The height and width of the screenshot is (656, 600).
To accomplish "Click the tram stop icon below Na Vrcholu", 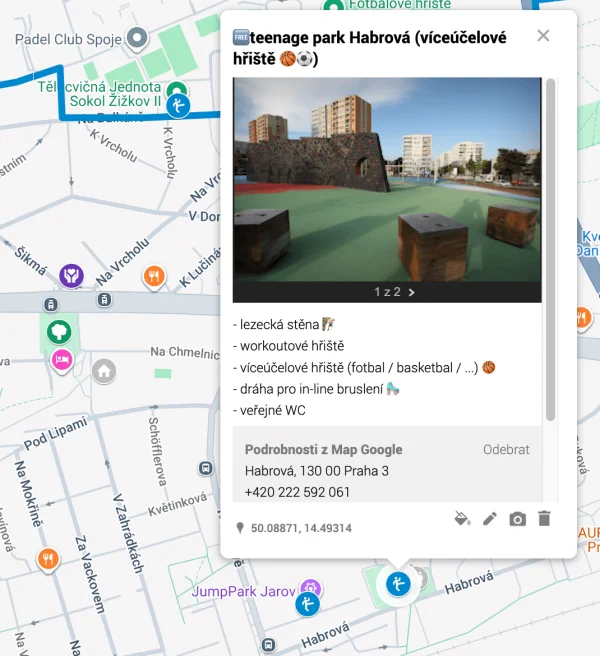I will [x=105, y=300].
